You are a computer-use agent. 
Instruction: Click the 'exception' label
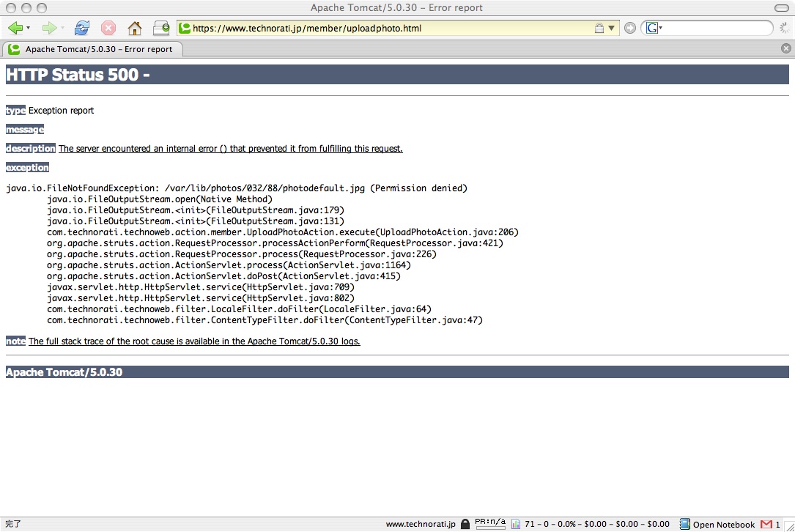27,167
